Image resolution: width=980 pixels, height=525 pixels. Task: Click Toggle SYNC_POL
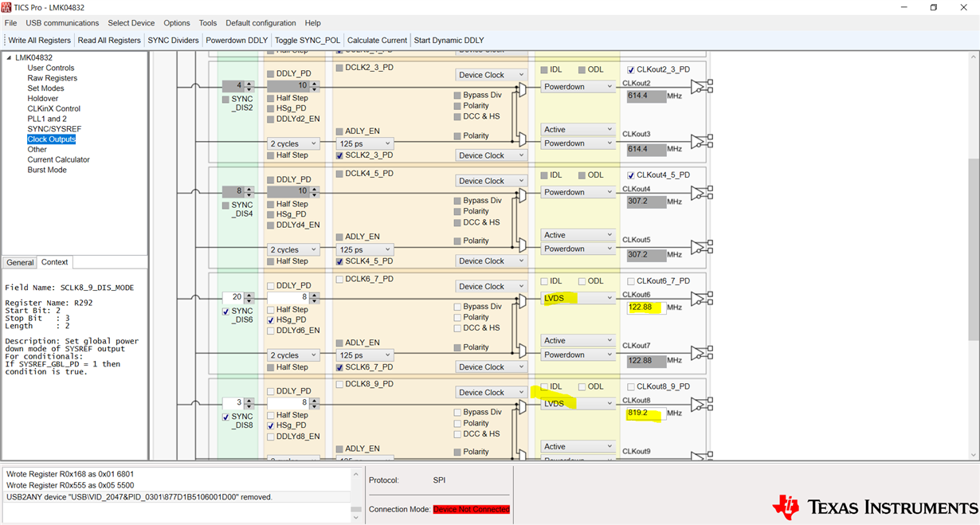pyautogui.click(x=308, y=40)
